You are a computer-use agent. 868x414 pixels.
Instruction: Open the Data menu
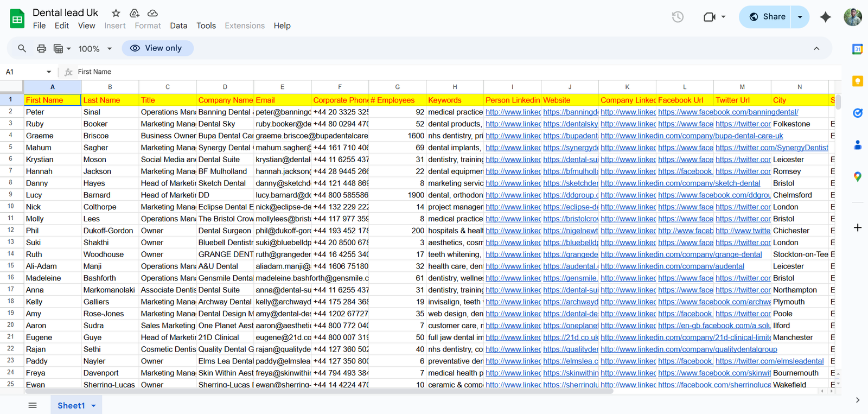coord(178,26)
